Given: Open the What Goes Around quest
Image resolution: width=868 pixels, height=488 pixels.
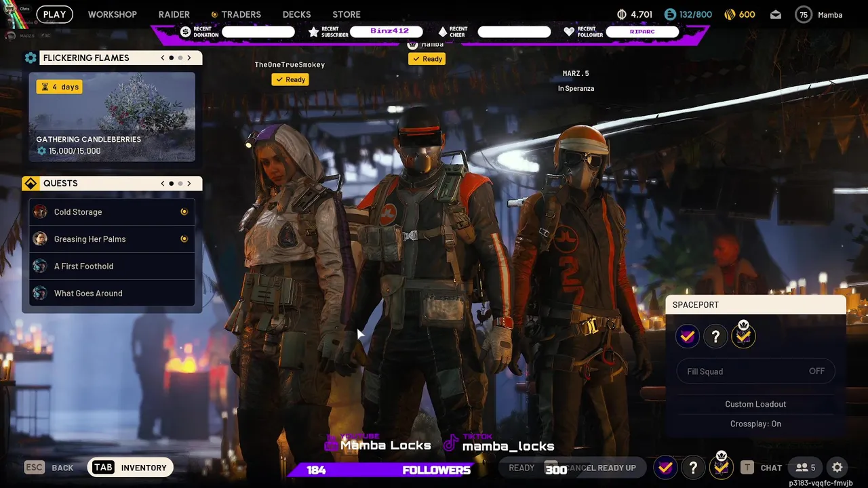Looking at the screenshot, I should coord(112,293).
